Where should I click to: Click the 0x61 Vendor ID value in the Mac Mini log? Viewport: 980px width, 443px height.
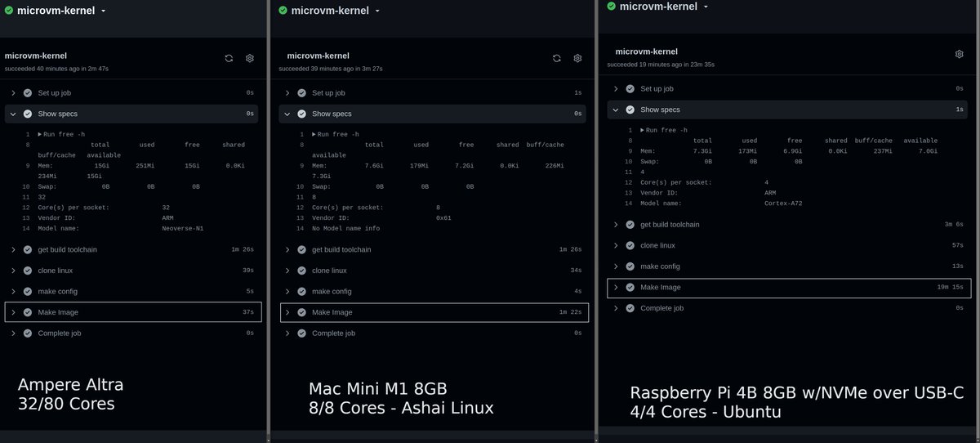pyautogui.click(x=443, y=218)
